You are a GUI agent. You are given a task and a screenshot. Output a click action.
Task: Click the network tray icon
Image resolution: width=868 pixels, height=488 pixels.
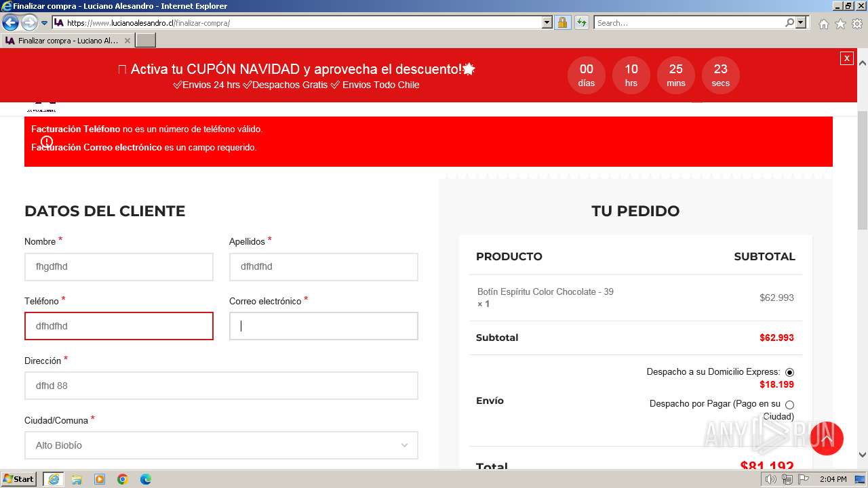tap(787, 479)
